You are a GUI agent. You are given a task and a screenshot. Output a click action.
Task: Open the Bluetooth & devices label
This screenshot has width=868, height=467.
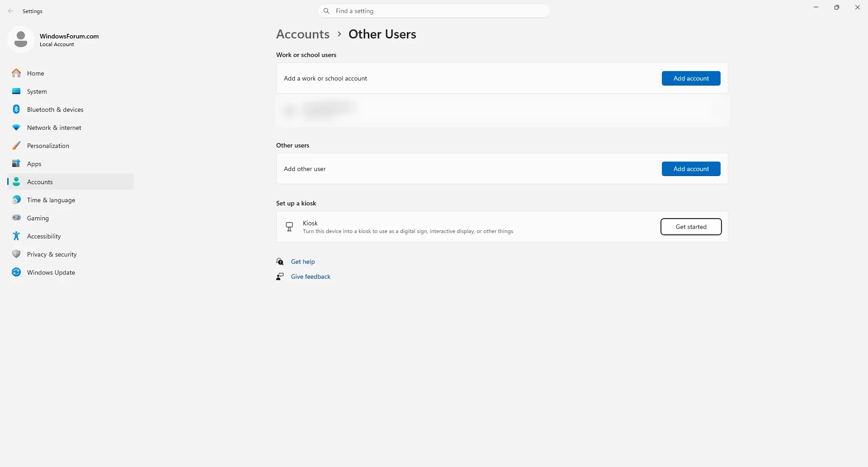click(x=55, y=110)
